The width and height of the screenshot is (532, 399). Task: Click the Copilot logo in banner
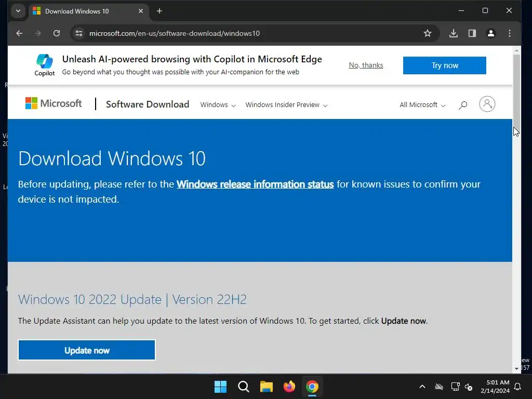pos(45,64)
